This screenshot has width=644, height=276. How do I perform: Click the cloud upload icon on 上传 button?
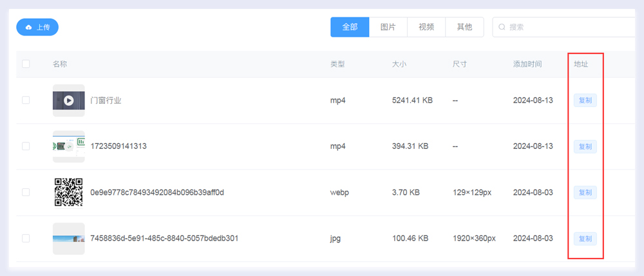28,27
